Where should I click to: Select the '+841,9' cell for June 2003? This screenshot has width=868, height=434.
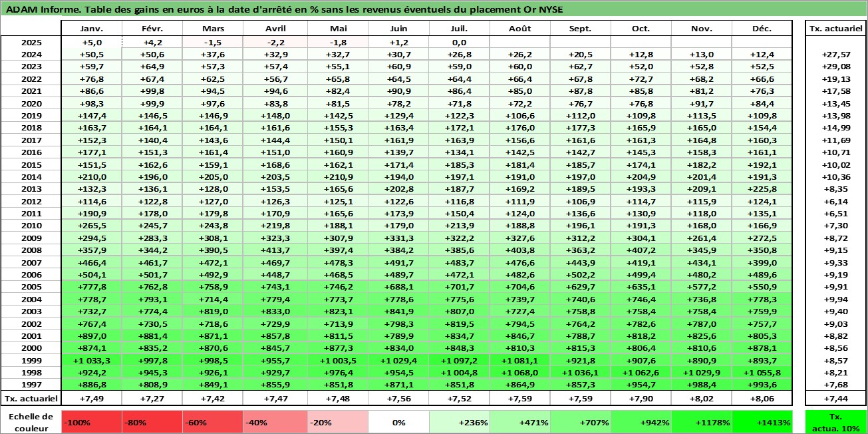pyautogui.click(x=398, y=312)
